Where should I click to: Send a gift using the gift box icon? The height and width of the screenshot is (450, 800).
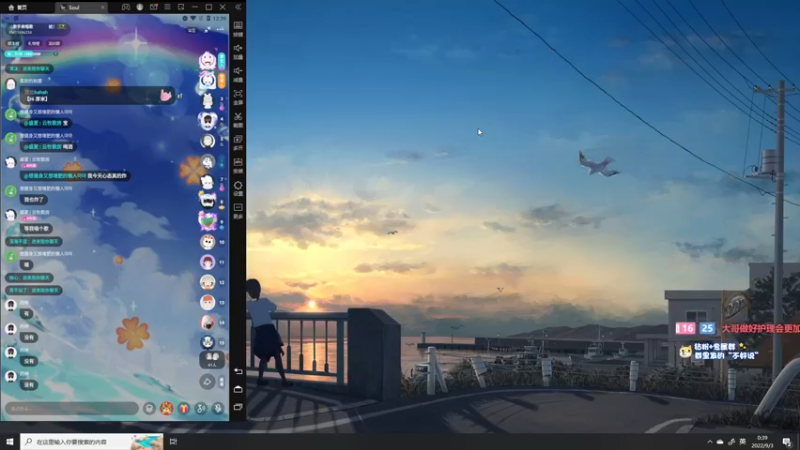[x=184, y=408]
